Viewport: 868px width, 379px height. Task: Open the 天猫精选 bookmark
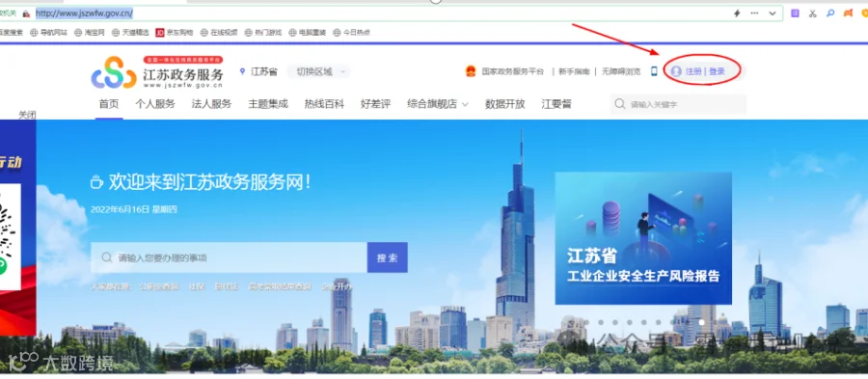[130, 33]
